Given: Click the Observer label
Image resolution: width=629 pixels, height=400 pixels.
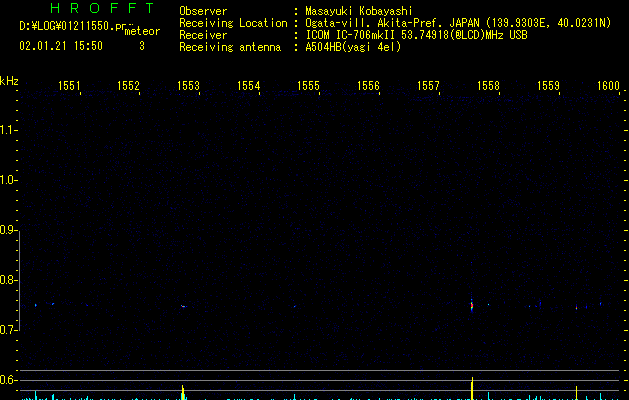Looking at the screenshot, I should coord(203,11).
